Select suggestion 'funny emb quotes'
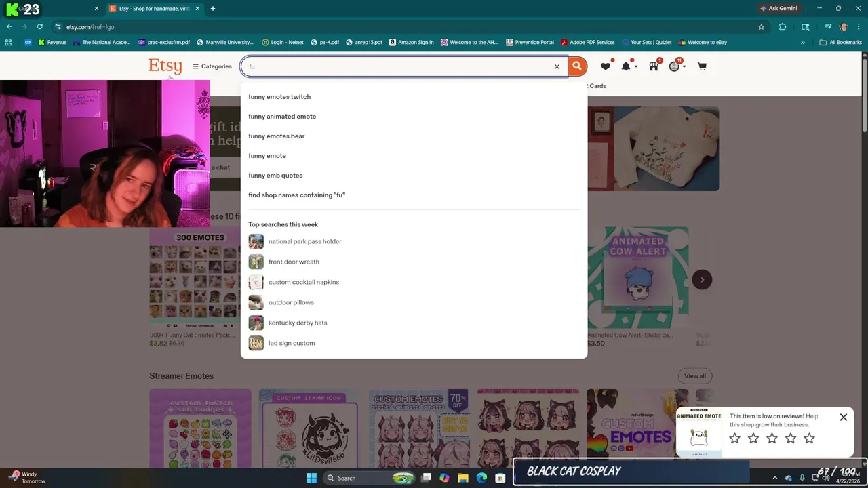Screen dimensions: 868x488 pos(275,176)
